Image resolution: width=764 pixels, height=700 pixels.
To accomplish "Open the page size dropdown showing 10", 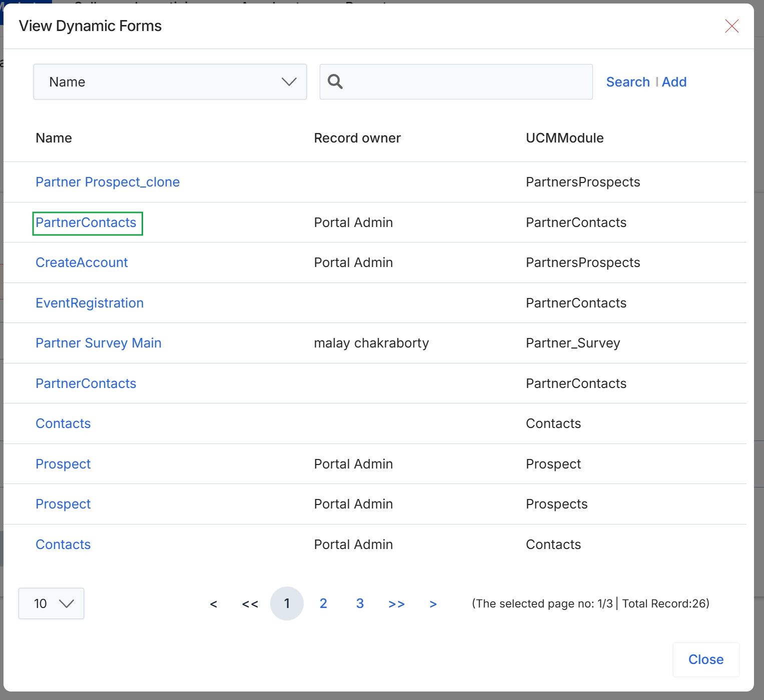I will [51, 603].
